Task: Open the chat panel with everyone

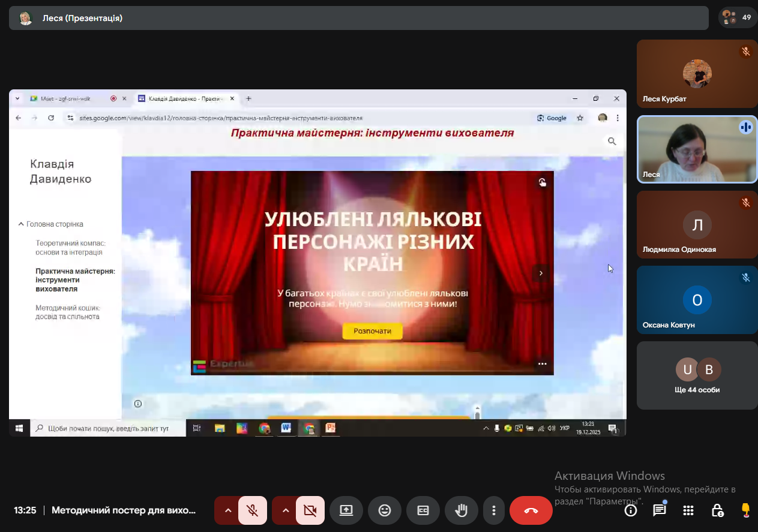Action: coord(659,510)
